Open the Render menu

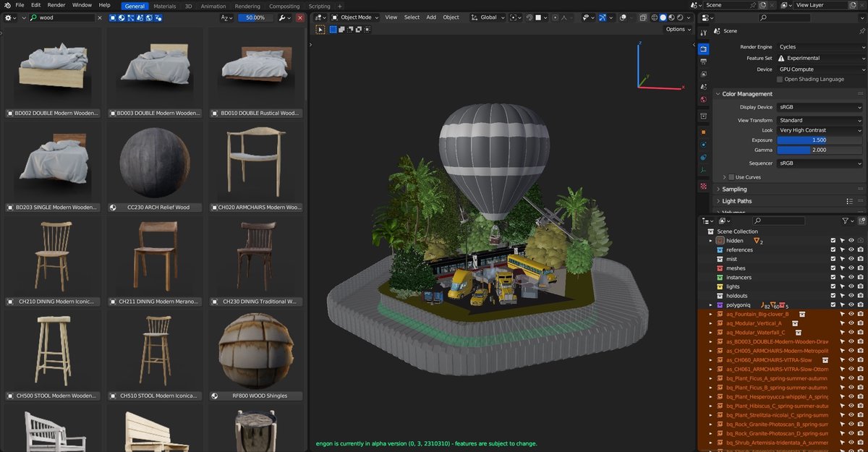[56, 5]
